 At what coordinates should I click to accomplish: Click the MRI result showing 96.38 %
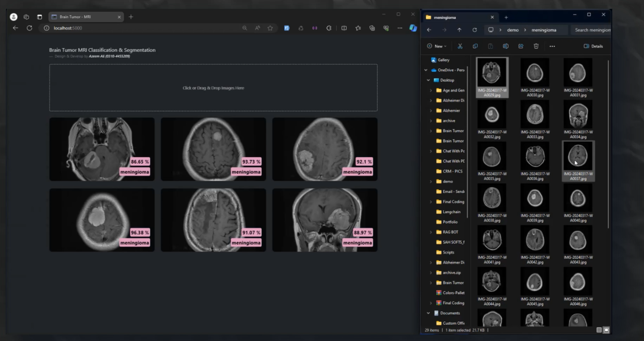click(102, 220)
